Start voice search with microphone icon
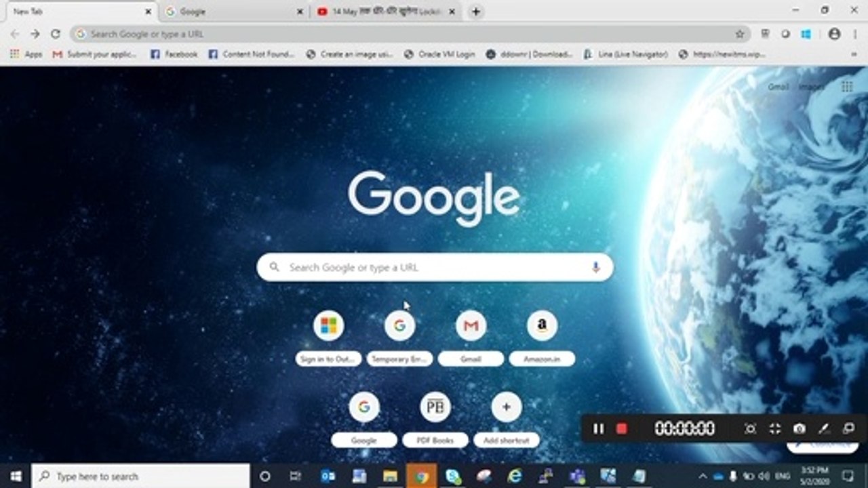 point(596,268)
